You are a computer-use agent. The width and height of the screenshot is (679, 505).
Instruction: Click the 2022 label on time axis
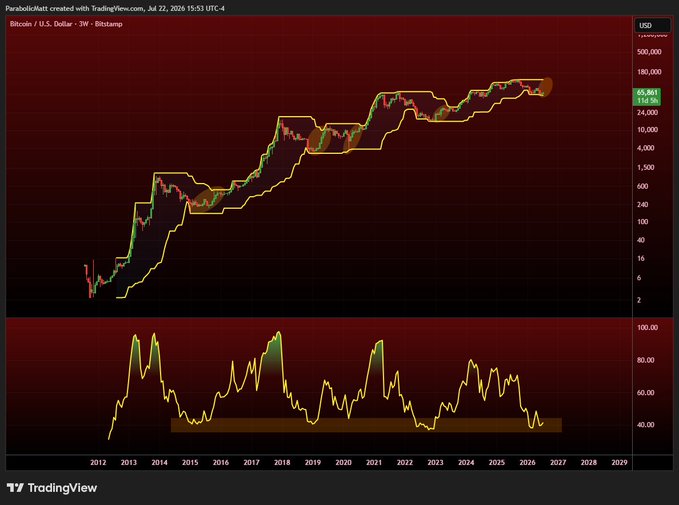(405, 463)
